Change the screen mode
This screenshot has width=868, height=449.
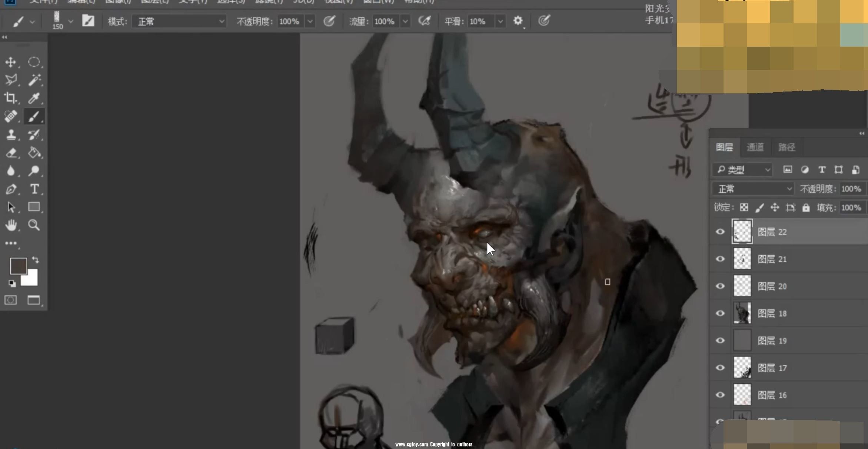34,300
